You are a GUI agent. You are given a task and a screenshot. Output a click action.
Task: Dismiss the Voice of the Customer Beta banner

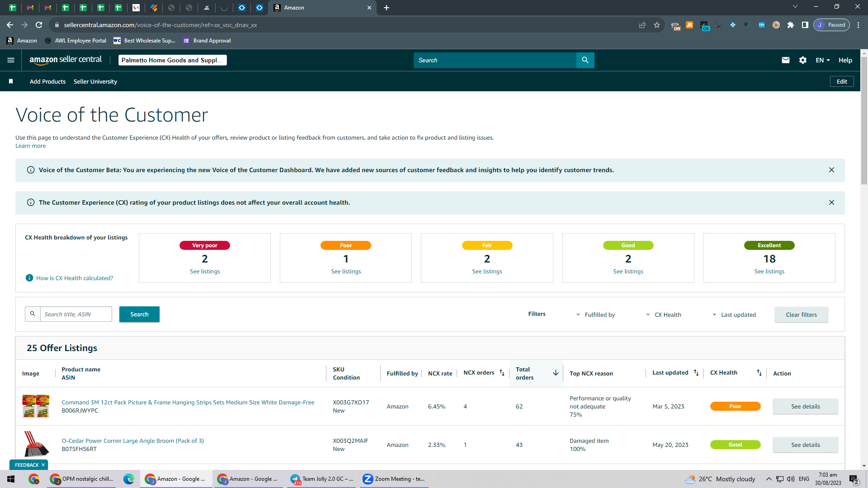[x=831, y=170]
